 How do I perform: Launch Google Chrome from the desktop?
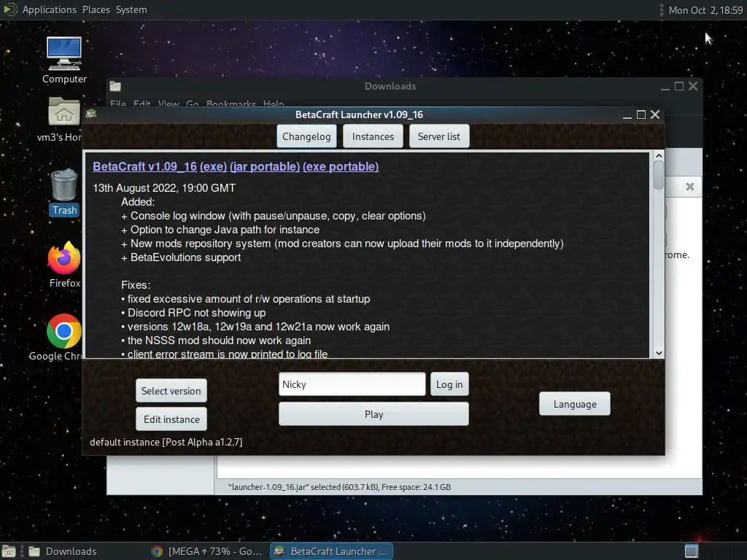pos(64,337)
